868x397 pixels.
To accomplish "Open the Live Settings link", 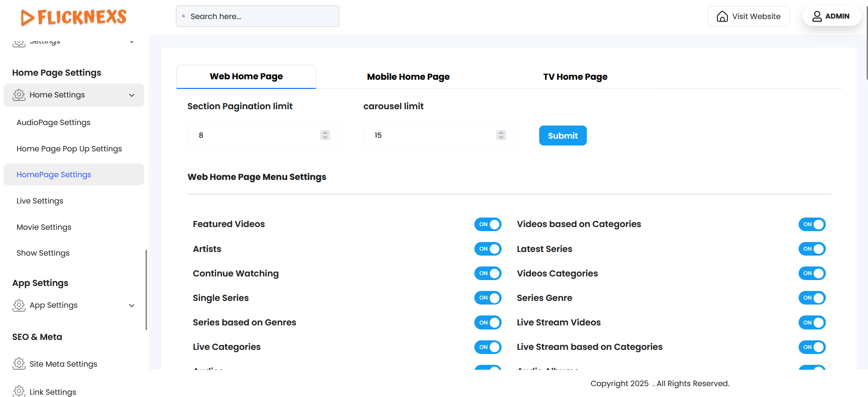I will coord(40,201).
